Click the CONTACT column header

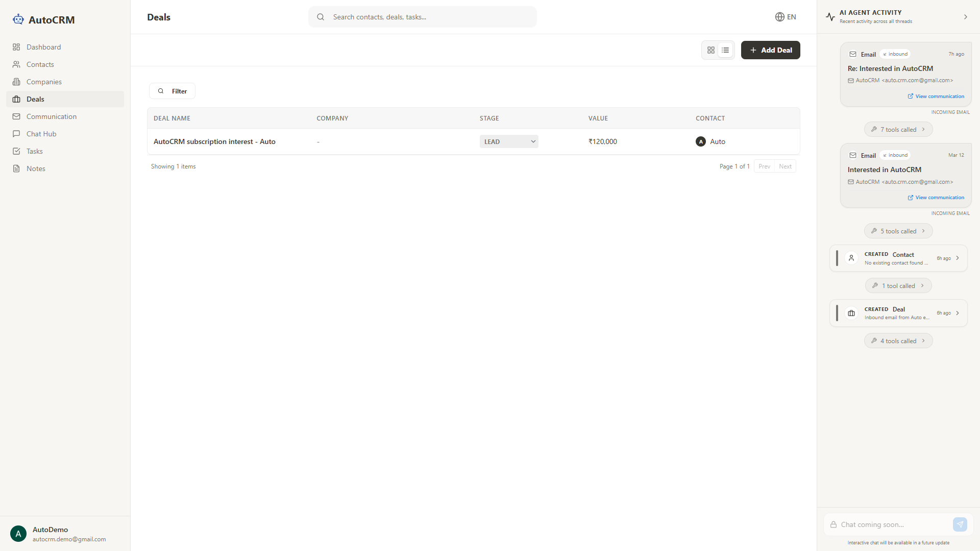(710, 118)
